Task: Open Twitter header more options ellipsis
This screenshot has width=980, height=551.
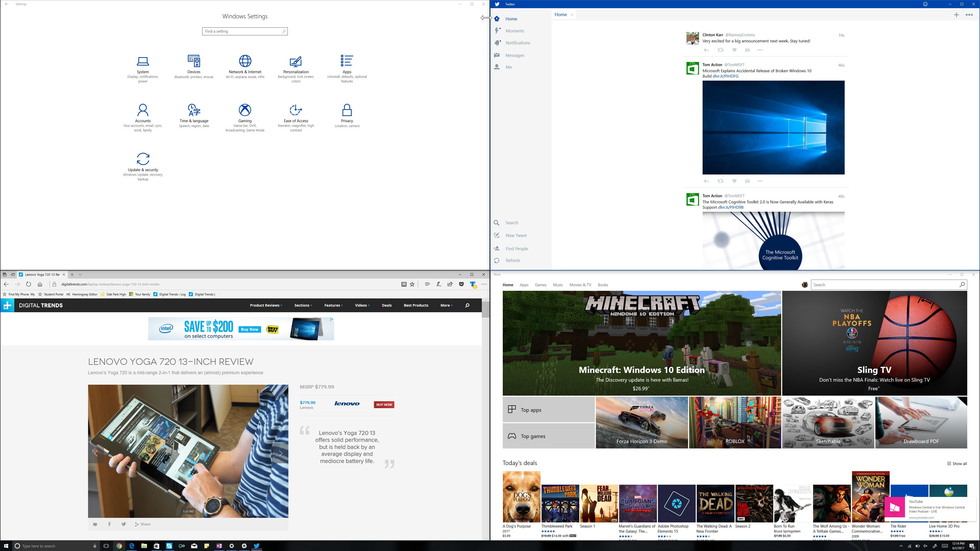Action: point(969,15)
